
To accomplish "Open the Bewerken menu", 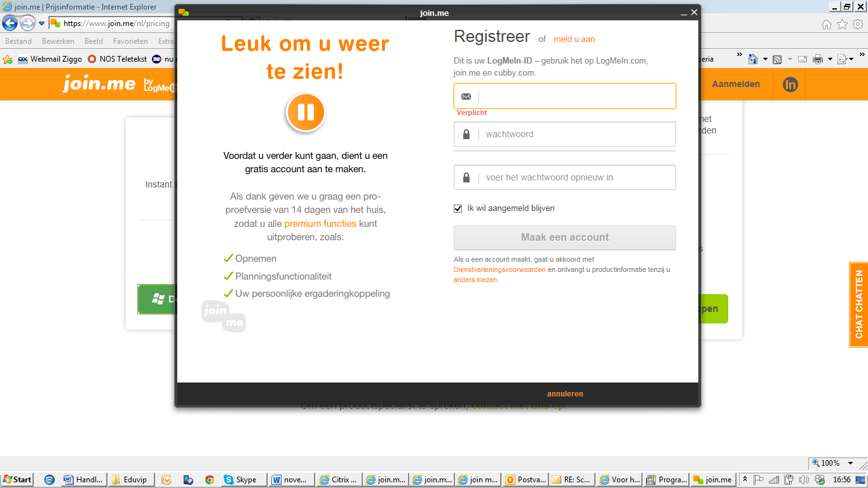I will point(58,41).
